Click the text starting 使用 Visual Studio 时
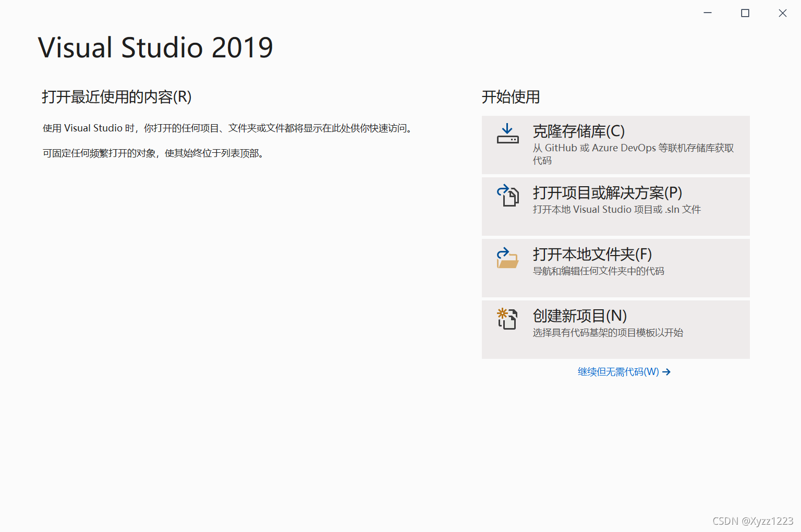Viewport: 801px width, 532px height. (227, 128)
